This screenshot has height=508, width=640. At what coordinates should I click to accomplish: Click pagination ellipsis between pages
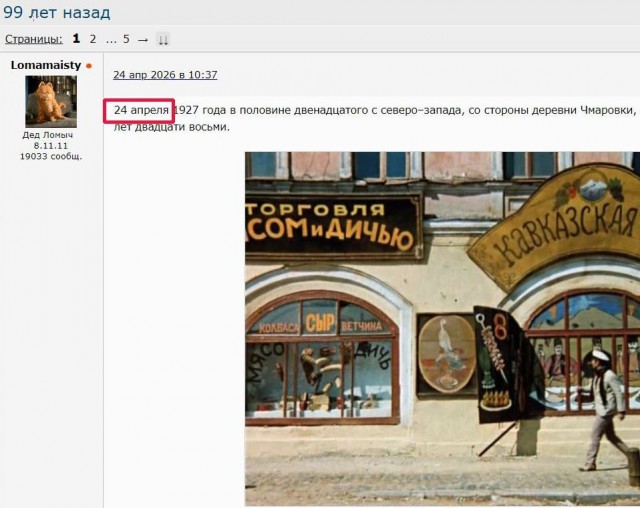point(110,39)
